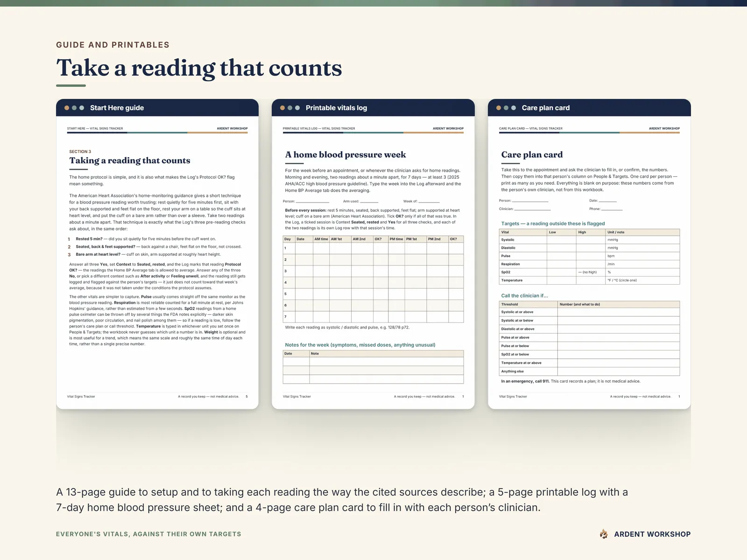Click the 'Systolic at or above' threshold row
The image size is (747, 560).
(x=589, y=312)
